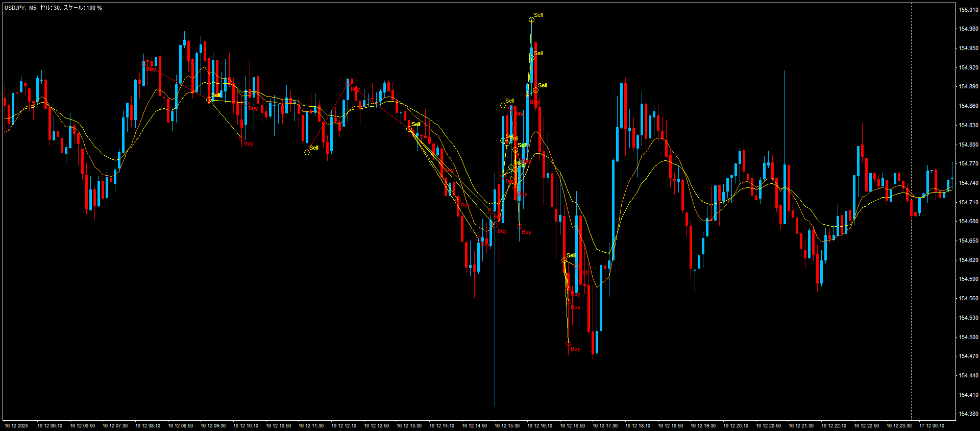
Task: Click the USDJPY M5 chart title text
Action: click(x=54, y=8)
